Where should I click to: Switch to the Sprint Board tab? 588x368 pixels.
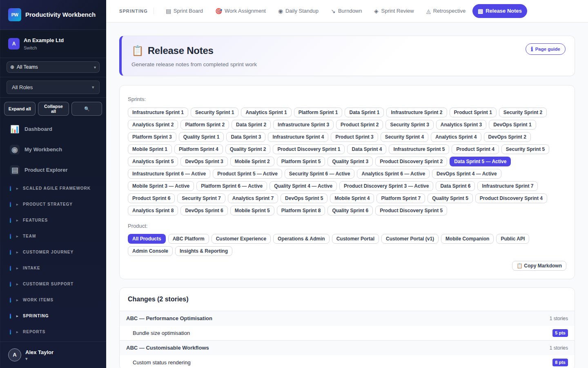pos(184,11)
